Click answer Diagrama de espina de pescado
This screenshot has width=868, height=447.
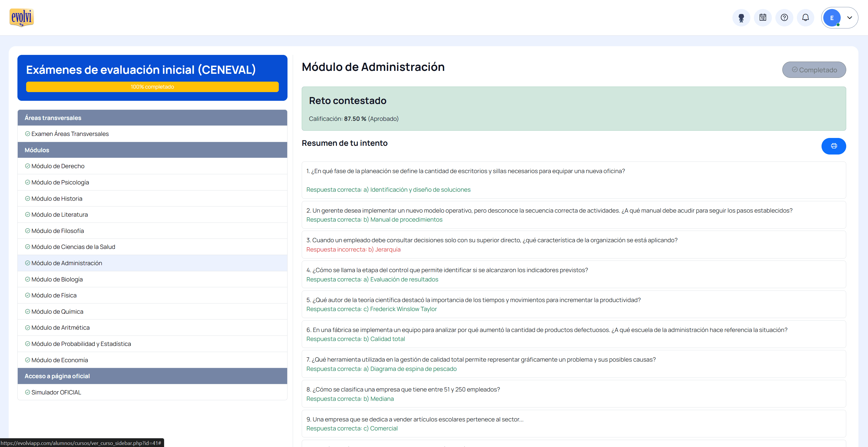coord(381,369)
